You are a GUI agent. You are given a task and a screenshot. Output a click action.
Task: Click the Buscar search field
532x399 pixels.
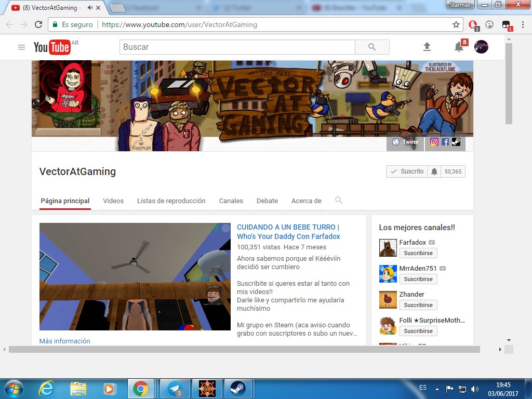[x=237, y=47]
